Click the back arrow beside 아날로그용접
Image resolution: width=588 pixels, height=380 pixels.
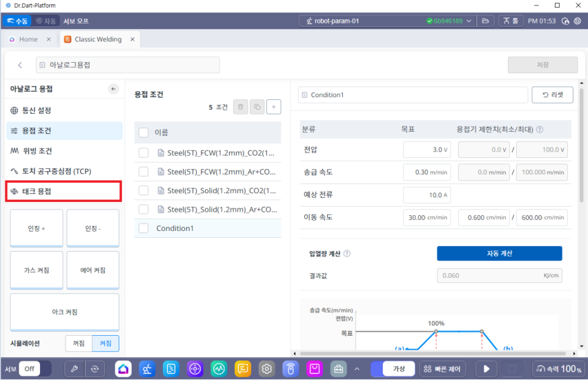[x=20, y=66]
